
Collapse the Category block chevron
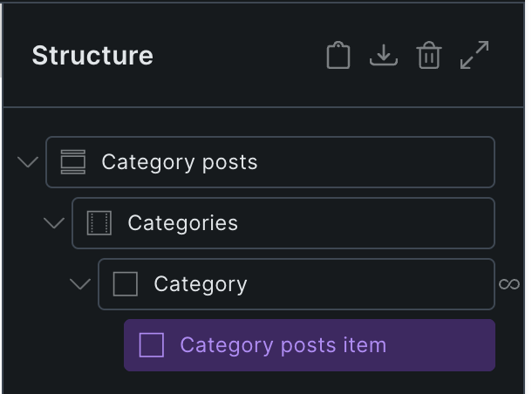point(80,284)
